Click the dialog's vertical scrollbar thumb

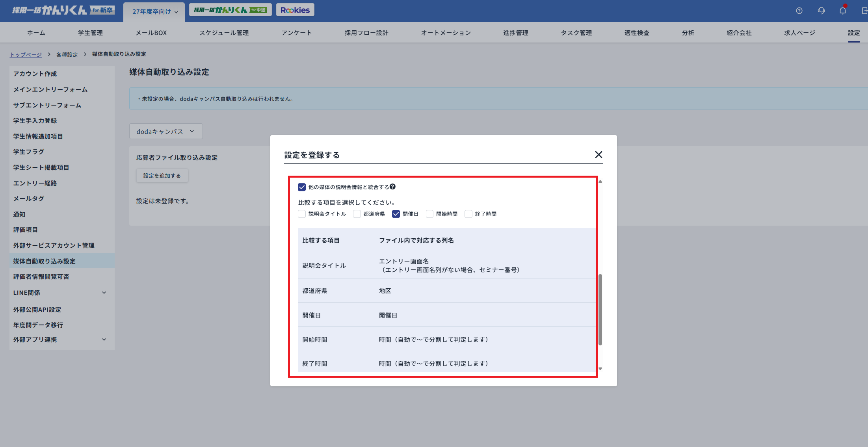coord(600,309)
